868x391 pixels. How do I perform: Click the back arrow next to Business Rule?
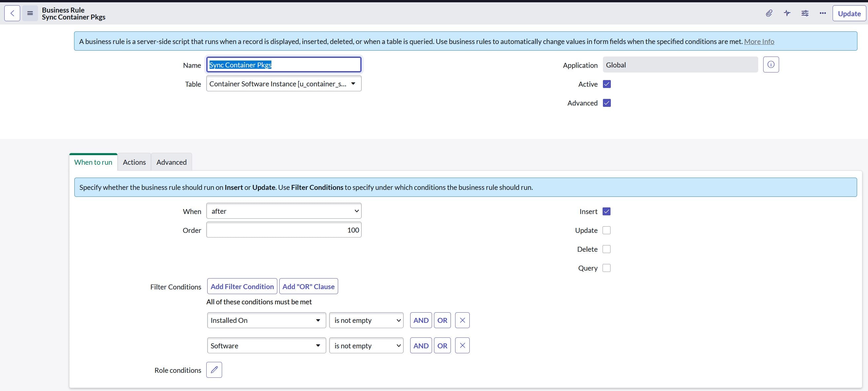[12, 13]
